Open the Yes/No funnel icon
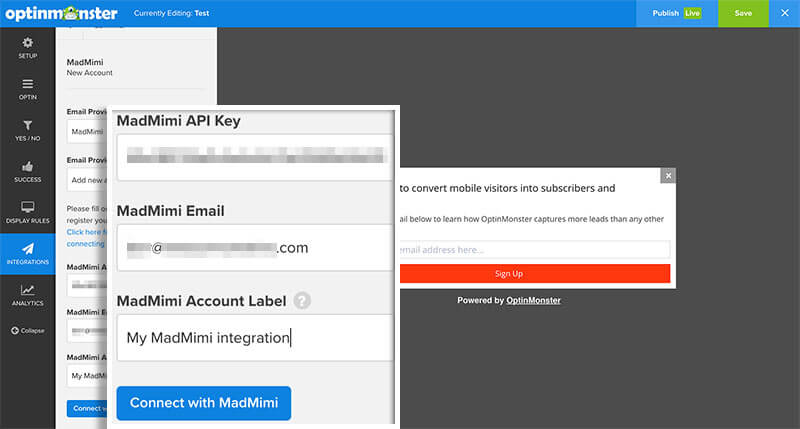This screenshot has height=429, width=800. pyautogui.click(x=28, y=125)
